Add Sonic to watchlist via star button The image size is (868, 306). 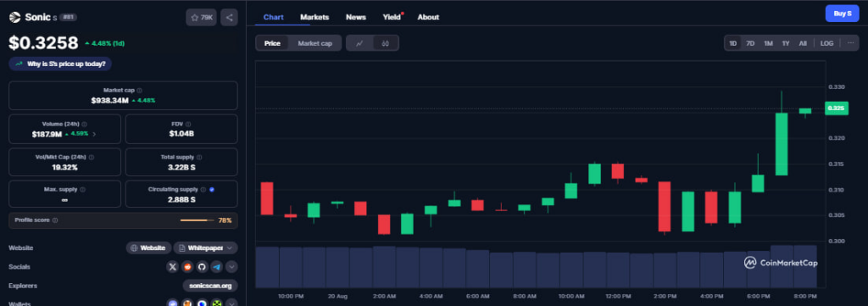click(x=202, y=17)
